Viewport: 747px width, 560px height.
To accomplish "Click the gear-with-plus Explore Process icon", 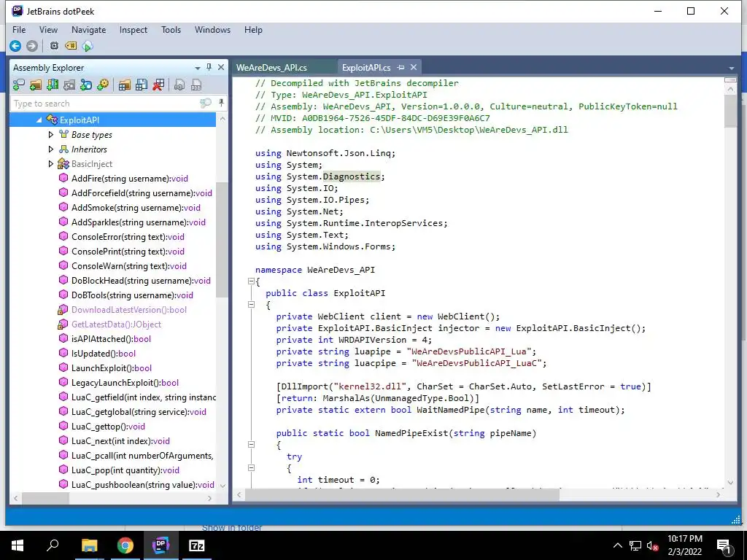I will click(x=103, y=85).
